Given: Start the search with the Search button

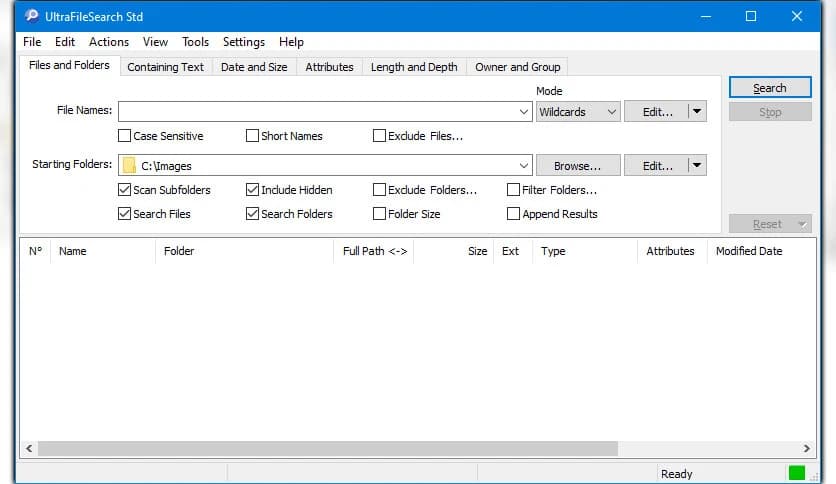Looking at the screenshot, I should 770,88.
